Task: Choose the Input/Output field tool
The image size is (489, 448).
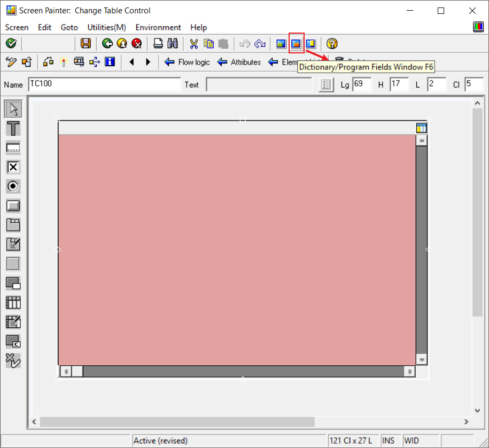Action: tap(13, 148)
